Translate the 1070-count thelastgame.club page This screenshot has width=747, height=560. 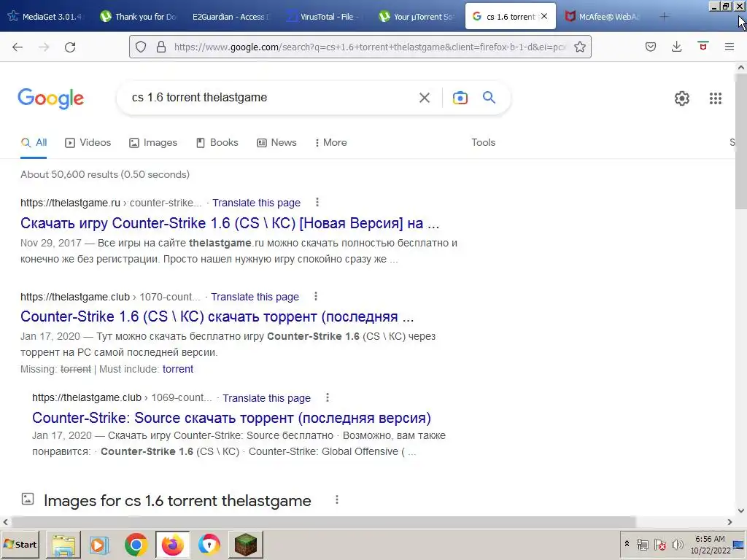(255, 297)
